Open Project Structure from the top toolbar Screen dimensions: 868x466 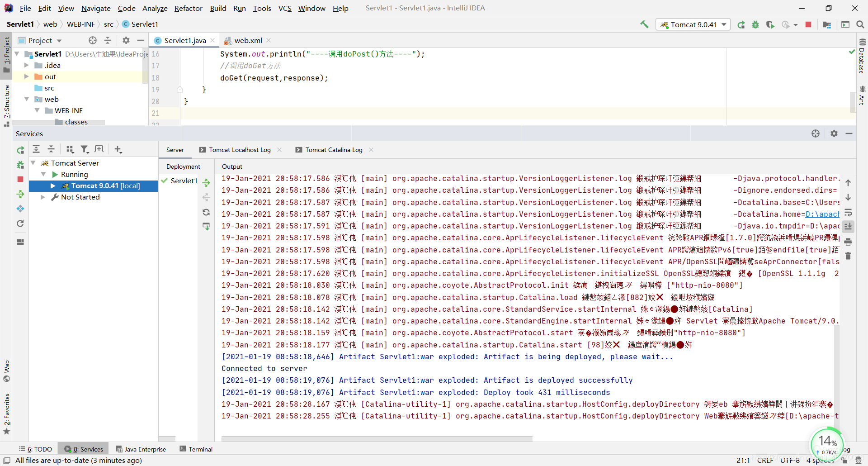click(x=827, y=24)
